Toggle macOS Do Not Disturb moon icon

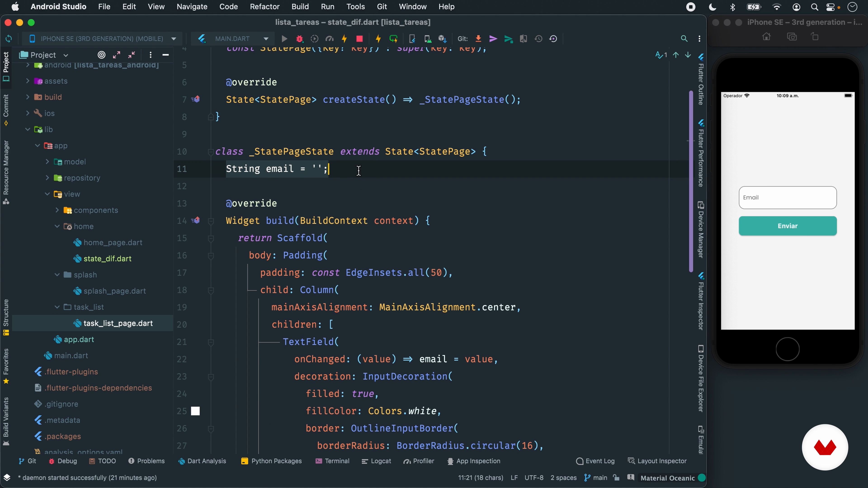pyautogui.click(x=712, y=7)
